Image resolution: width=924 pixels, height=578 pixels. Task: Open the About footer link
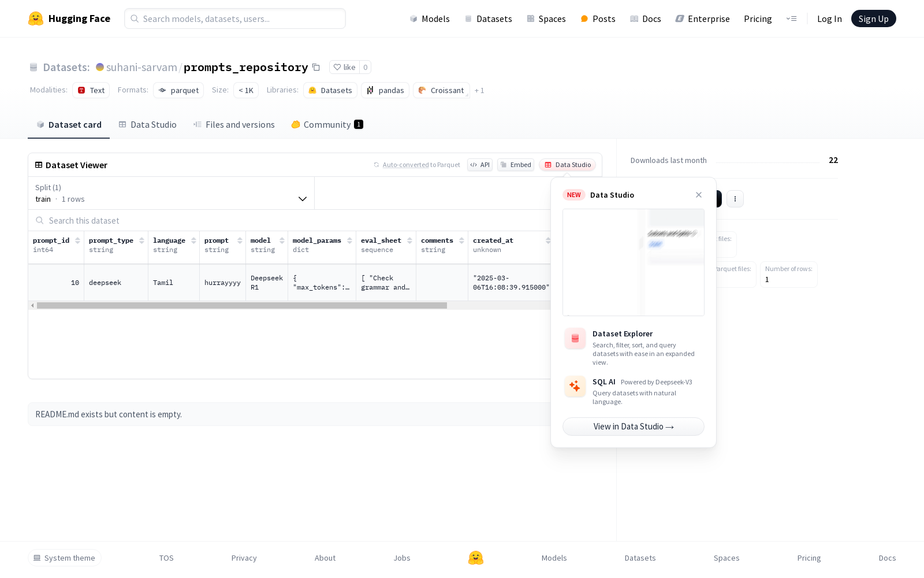325,558
